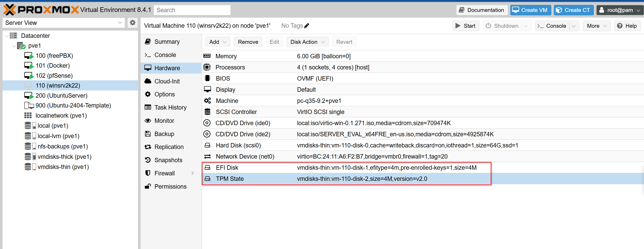This screenshot has width=644, height=249.
Task: Expand the Firewall submenu arrow
Action: click(193, 173)
